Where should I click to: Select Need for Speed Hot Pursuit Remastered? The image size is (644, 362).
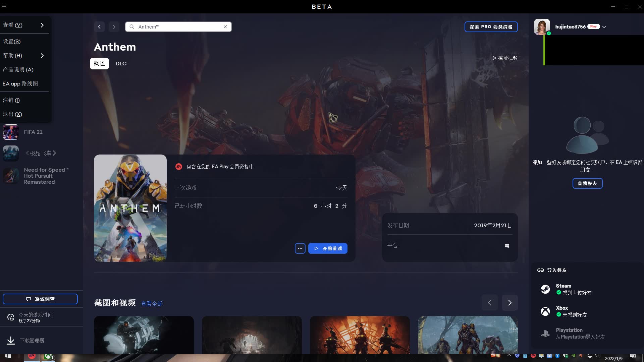click(46, 176)
